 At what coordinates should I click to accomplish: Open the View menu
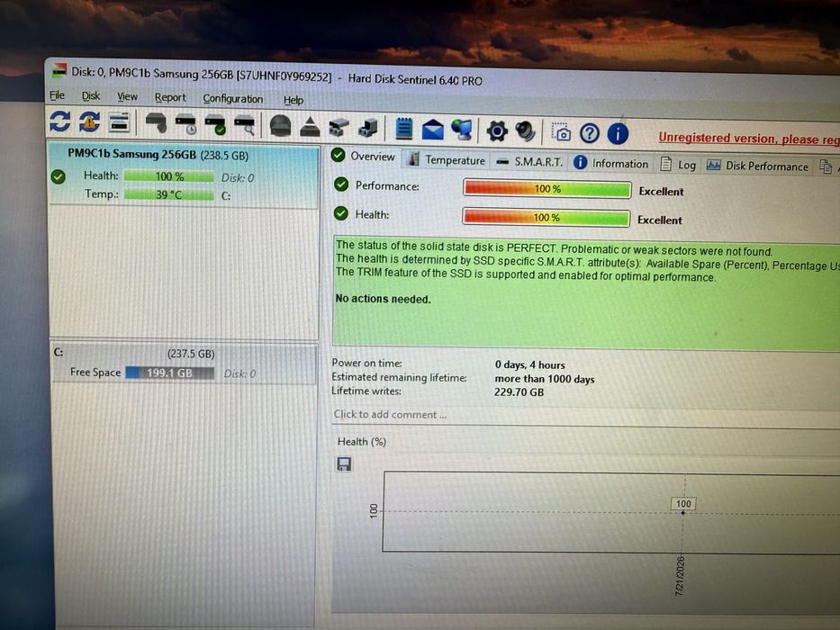coord(127,96)
